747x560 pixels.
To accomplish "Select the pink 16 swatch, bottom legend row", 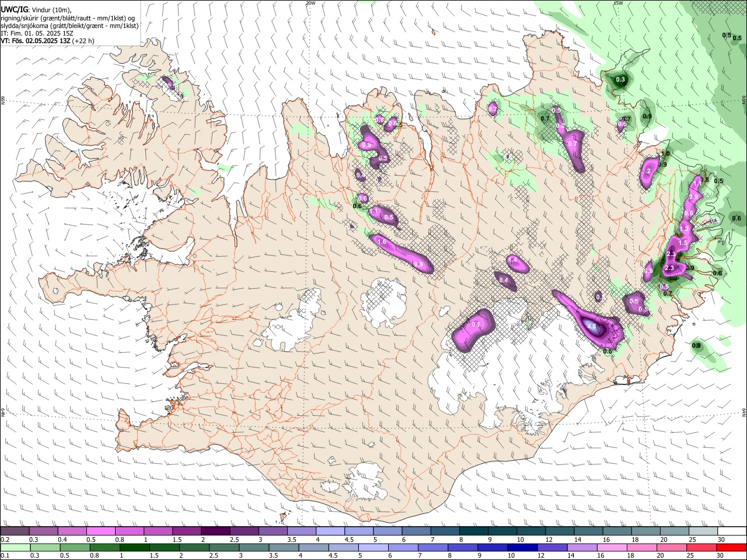I will 612,547.
